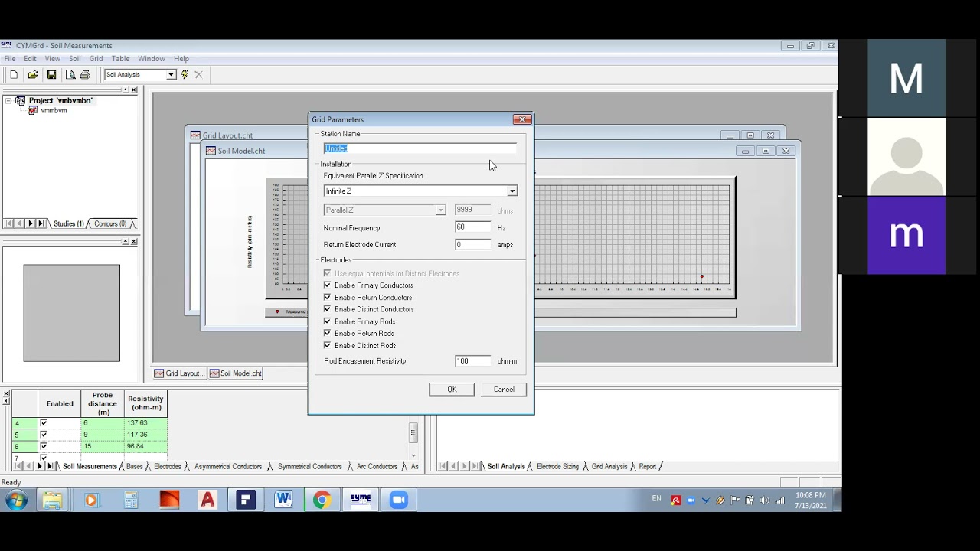The width and height of the screenshot is (980, 551).
Task: Create a new study with New icon
Action: tap(14, 74)
